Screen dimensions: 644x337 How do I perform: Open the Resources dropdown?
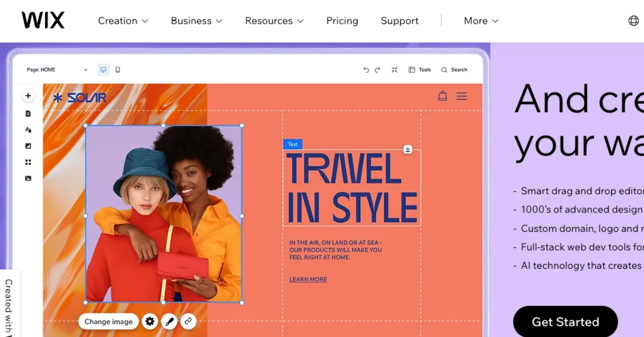click(x=274, y=21)
